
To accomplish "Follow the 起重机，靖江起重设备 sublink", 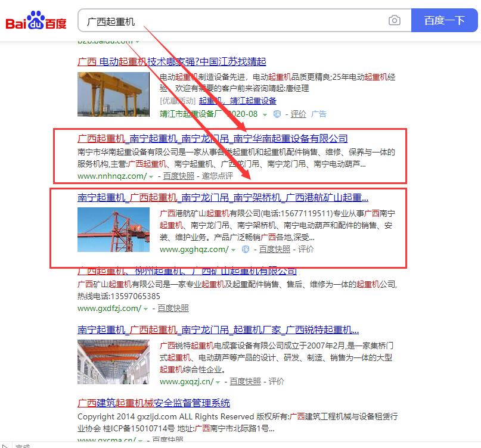I will (x=237, y=101).
